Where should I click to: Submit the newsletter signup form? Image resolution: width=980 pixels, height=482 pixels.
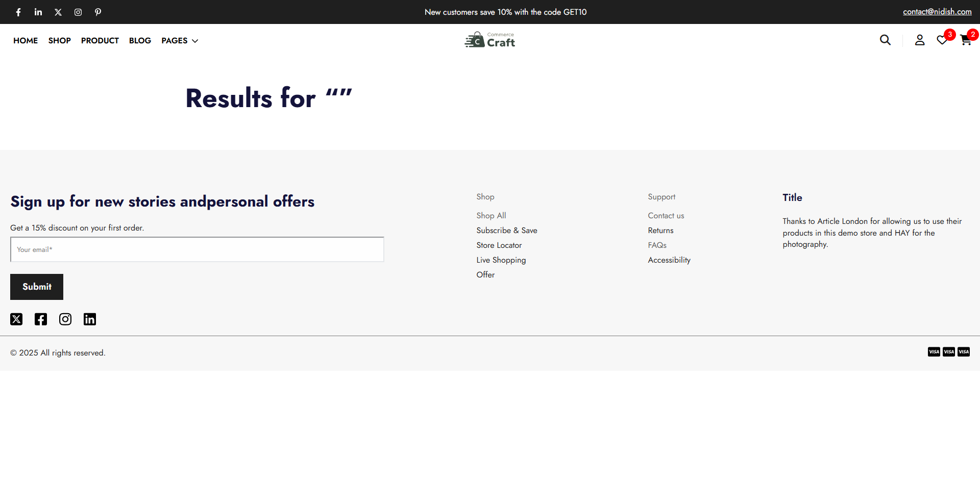[x=37, y=287]
